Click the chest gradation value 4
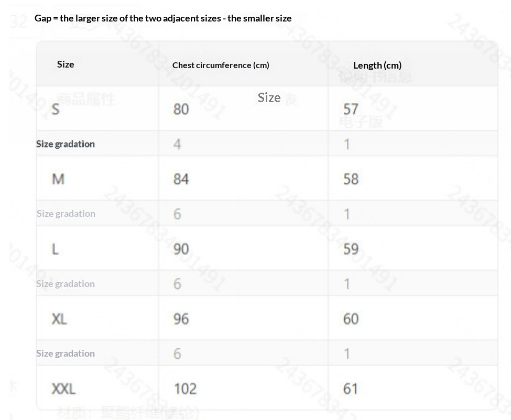Viewport: 511px width, 420px height. click(x=177, y=144)
